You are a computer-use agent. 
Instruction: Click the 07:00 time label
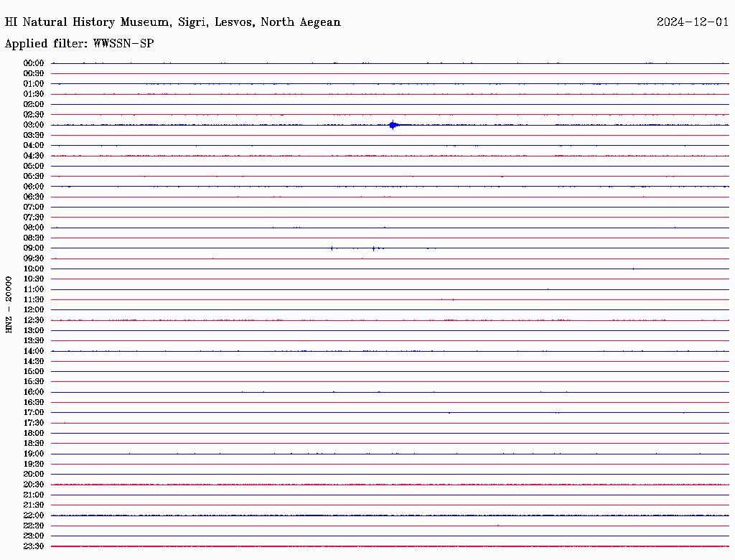[34, 207]
